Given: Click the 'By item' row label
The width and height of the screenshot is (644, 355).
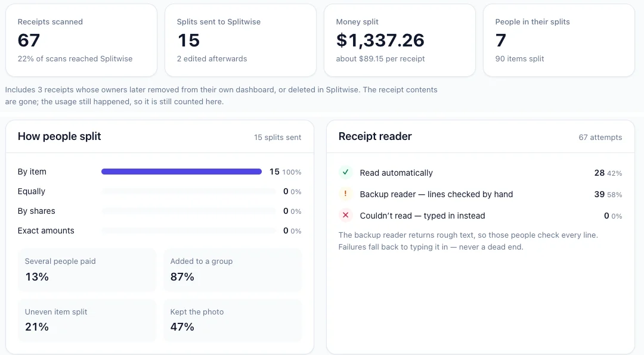Looking at the screenshot, I should tap(32, 172).
